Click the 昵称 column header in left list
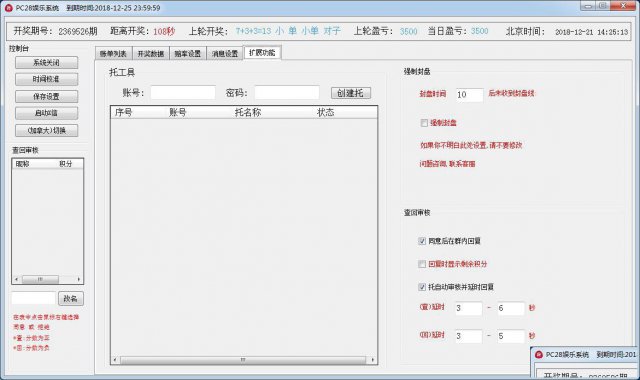 (x=22, y=164)
